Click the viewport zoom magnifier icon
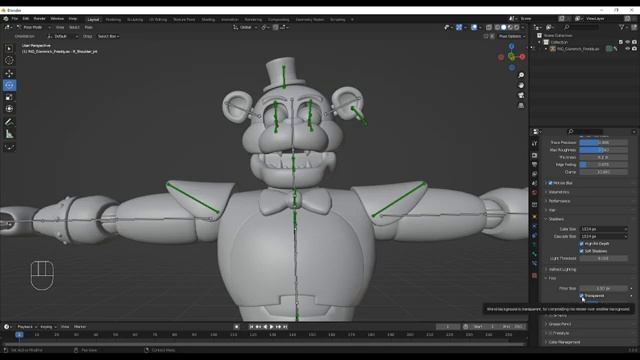 pos(521,75)
